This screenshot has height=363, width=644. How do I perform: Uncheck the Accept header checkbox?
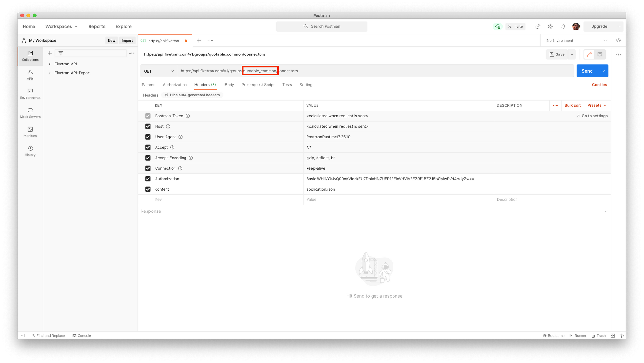click(148, 147)
